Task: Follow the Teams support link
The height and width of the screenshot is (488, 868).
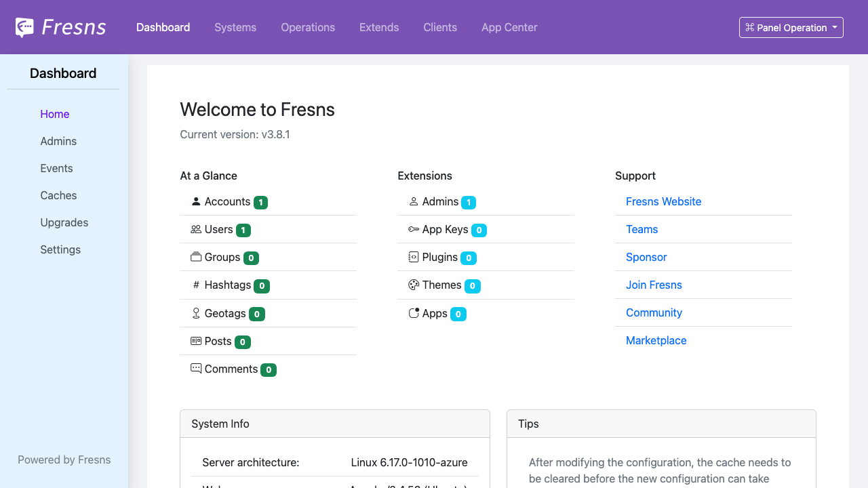Action: coord(642,229)
